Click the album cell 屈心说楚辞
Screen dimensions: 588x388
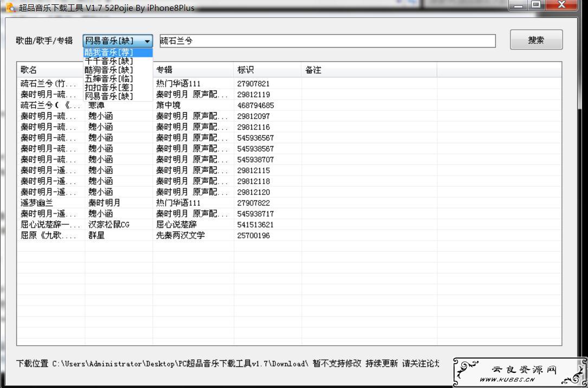177,225
